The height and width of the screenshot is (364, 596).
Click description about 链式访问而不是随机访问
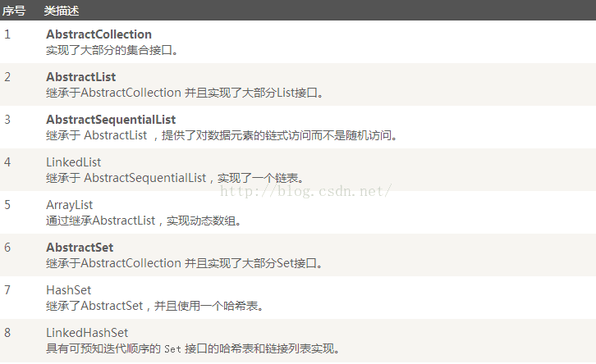pyautogui.click(x=222, y=135)
